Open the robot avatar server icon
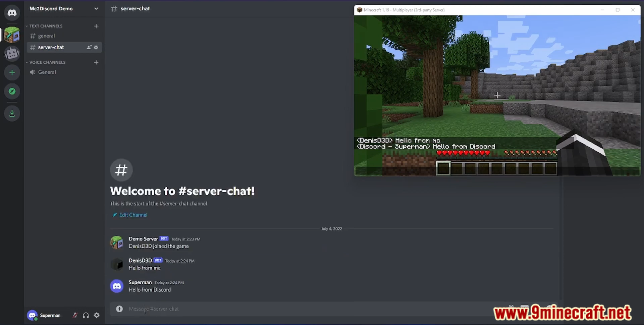The width and height of the screenshot is (644, 325). 12,53
